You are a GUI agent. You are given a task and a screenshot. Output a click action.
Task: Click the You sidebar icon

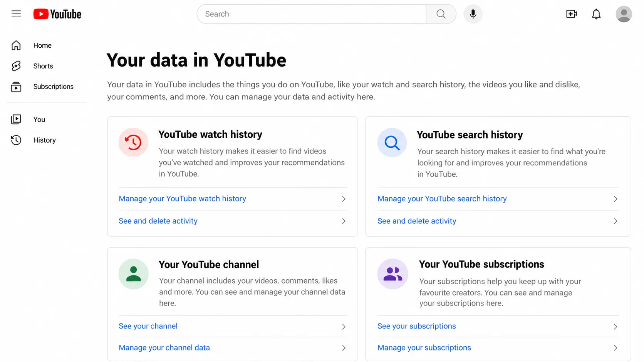[16, 119]
